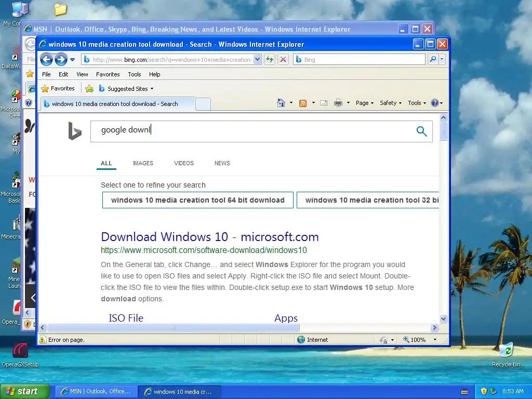This screenshot has height=399, width=532.
Task: Select the ALL results tab
Action: tap(106, 163)
